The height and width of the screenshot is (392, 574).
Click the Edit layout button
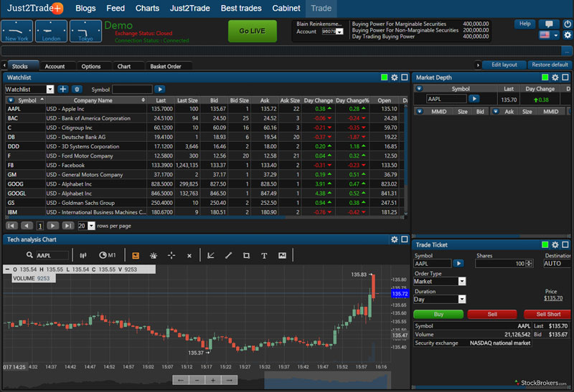504,64
